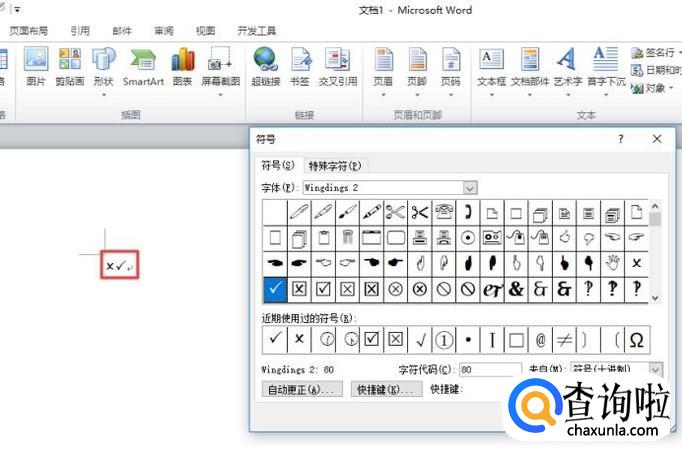Insert a 图表 chart
The height and width of the screenshot is (461, 682).
(182, 67)
